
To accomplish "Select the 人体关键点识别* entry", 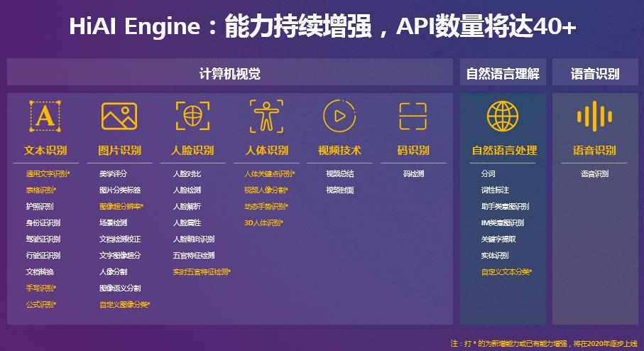I will coord(270,174).
